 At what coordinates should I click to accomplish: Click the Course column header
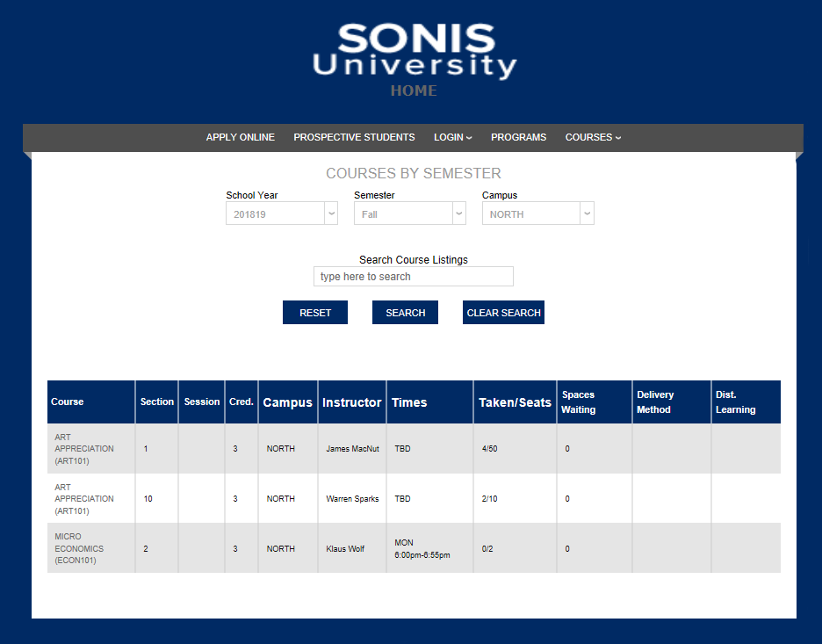click(x=68, y=402)
